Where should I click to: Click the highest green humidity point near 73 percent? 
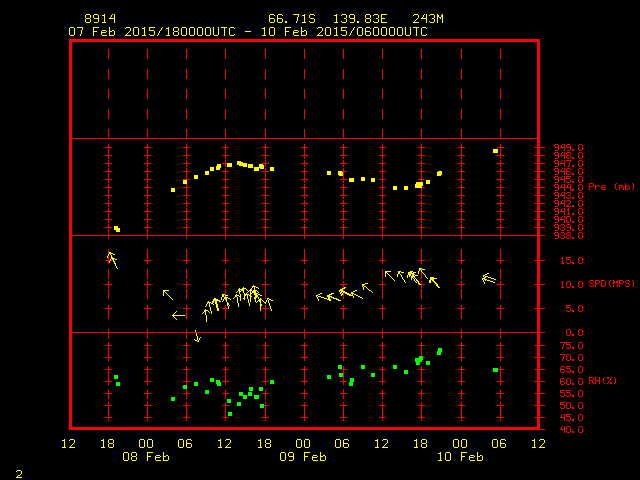[440, 351]
